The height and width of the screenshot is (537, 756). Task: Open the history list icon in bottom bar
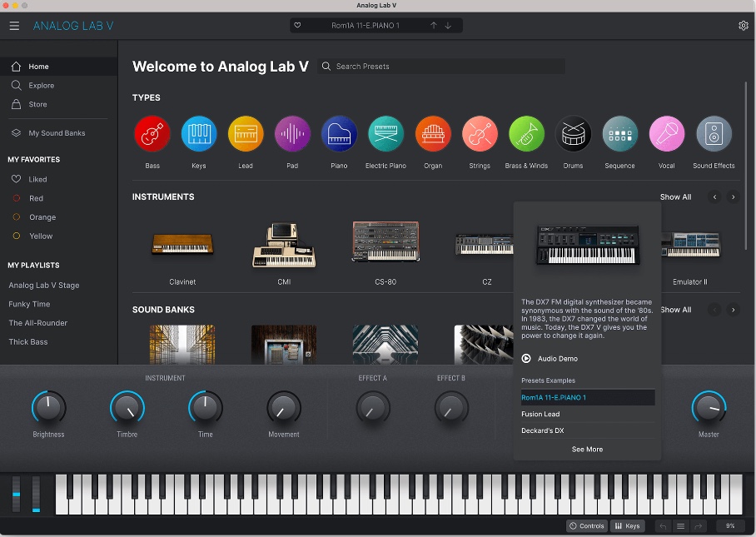tap(680, 526)
